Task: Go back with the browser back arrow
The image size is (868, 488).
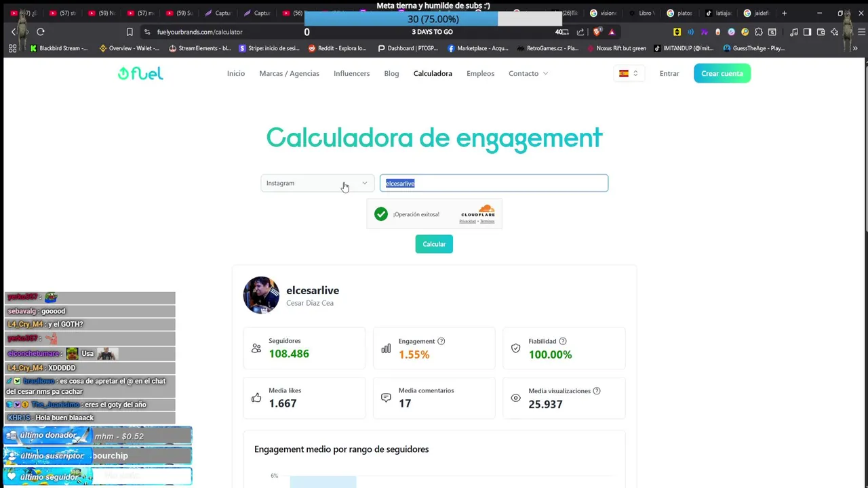Action: pyautogui.click(x=14, y=32)
